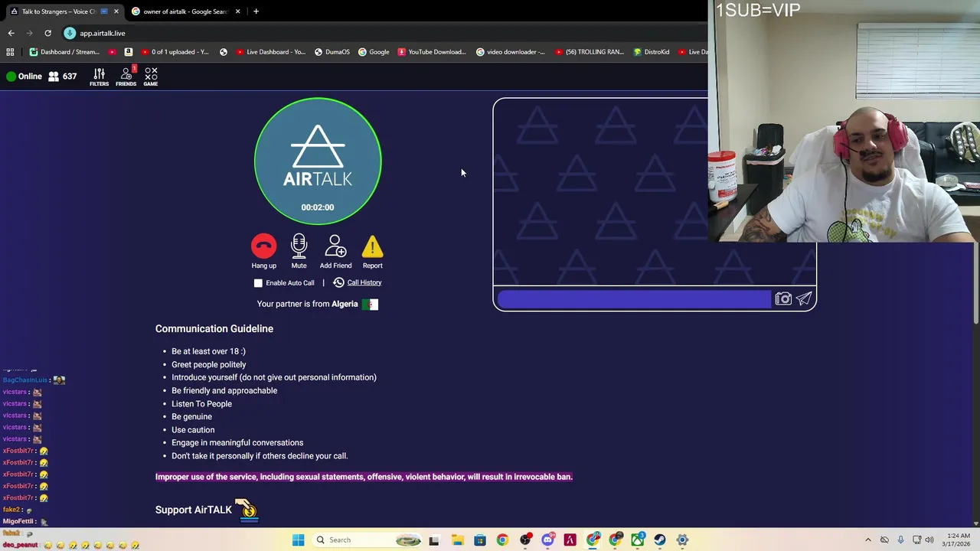The width and height of the screenshot is (980, 551).
Task: Click 'Listen To People' guideline
Action: 201,403
